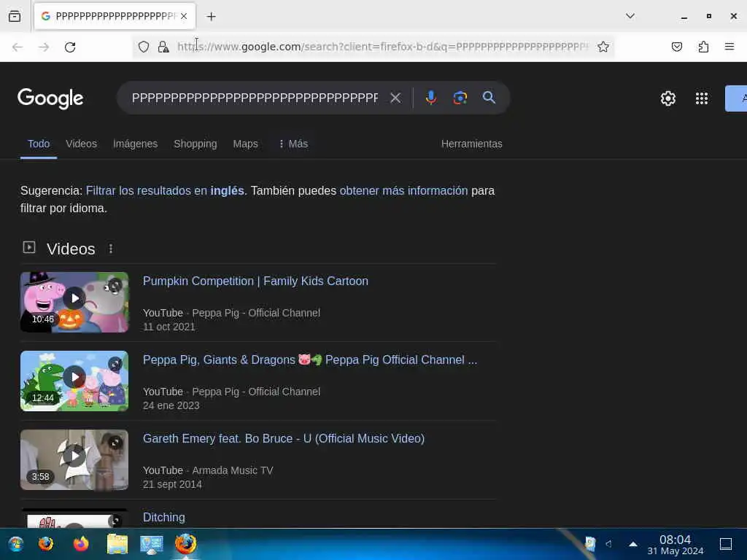Viewport: 747px width, 560px height.
Task: Expand the Más options menu
Action: tap(293, 144)
